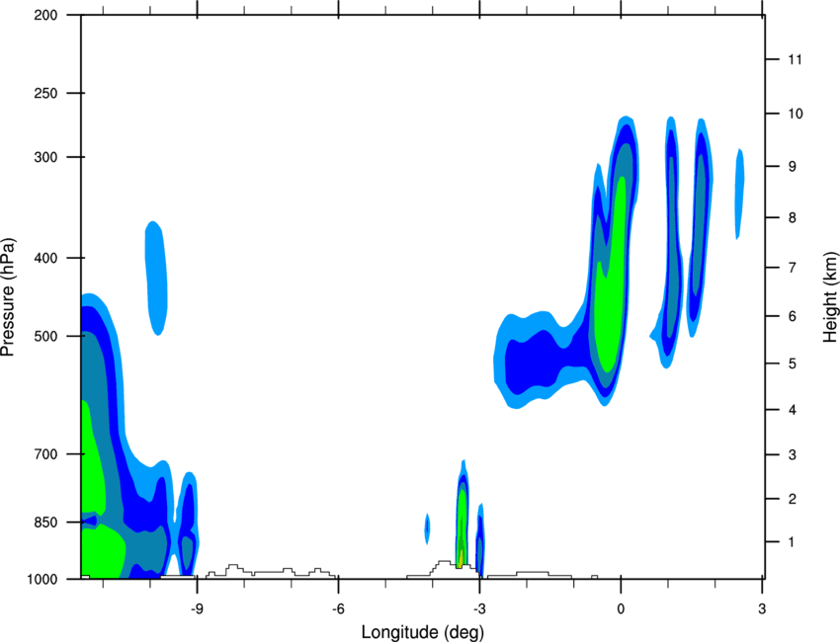Select the 1000 pressure tick label
This screenshot has width=840, height=642.
coord(42,579)
